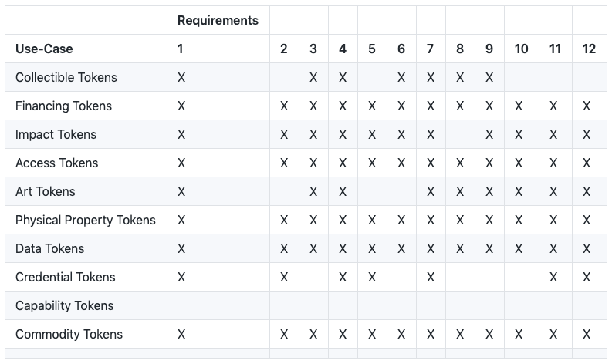Select the Commodity Tokens row label
The width and height of the screenshot is (612, 364).
point(69,334)
